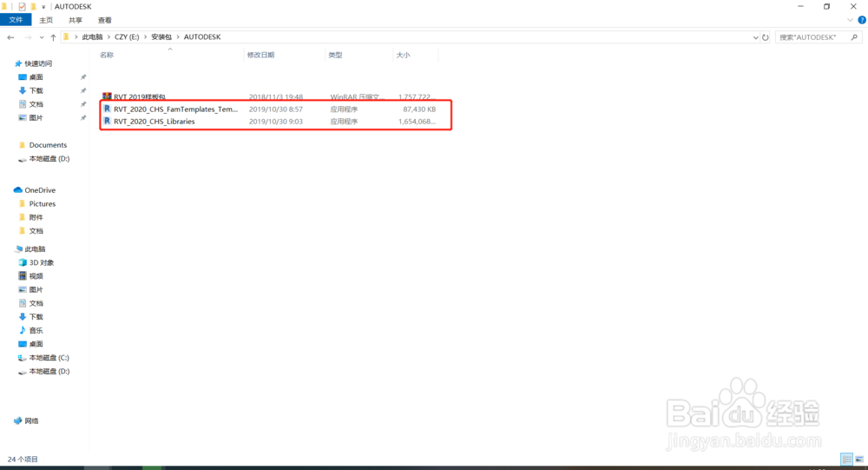Sort by the 名称 column header
Screen dimensions: 868x470
(x=107, y=55)
